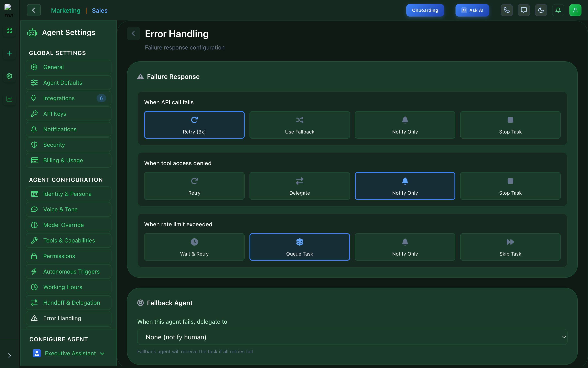Click the Identity & Persona card icon
This screenshot has height=368, width=588.
pos(35,194)
